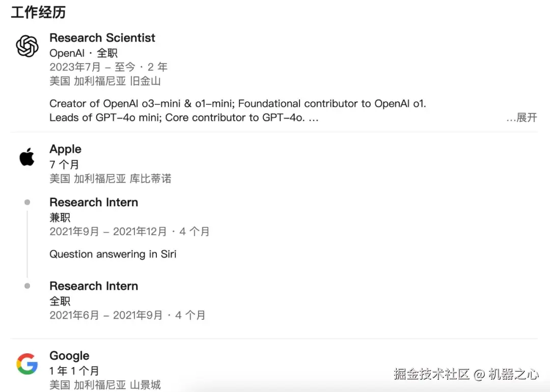This screenshot has height=392, width=550.
Task: Click the 2021年9月 – 2021年12月 date range
Action: pyautogui.click(x=129, y=231)
